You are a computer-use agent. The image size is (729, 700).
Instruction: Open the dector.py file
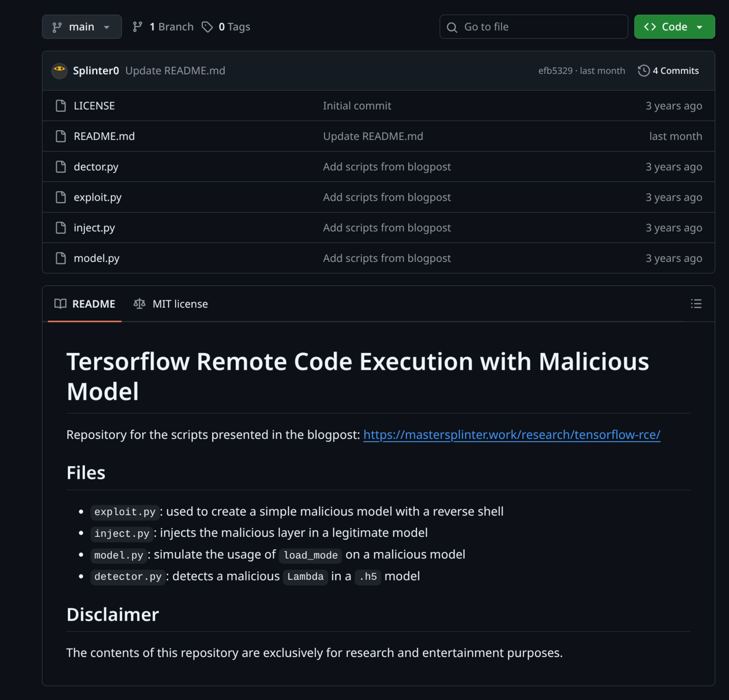[x=96, y=167]
